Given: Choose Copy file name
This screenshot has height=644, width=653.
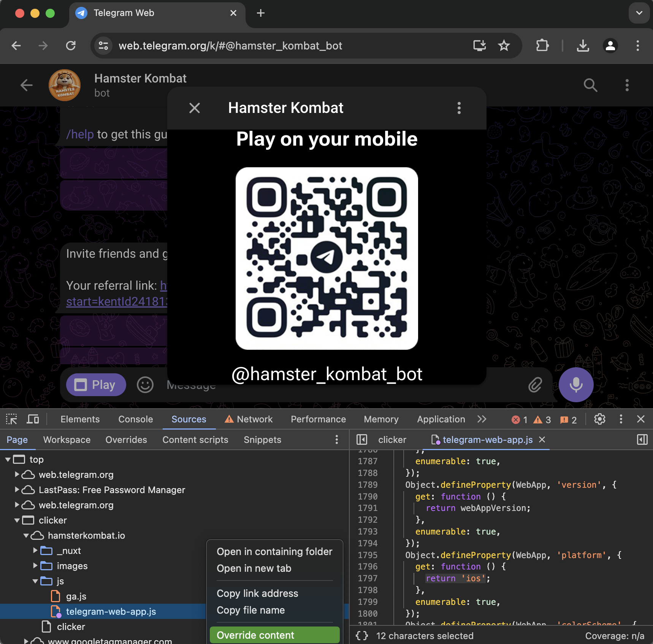Looking at the screenshot, I should pyautogui.click(x=274, y=610).
